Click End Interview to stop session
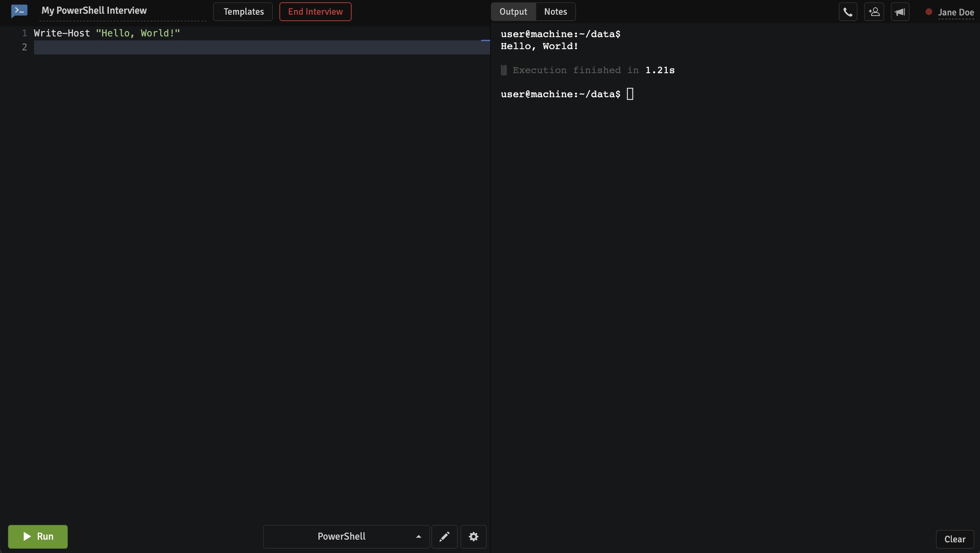980x553 pixels. click(315, 12)
